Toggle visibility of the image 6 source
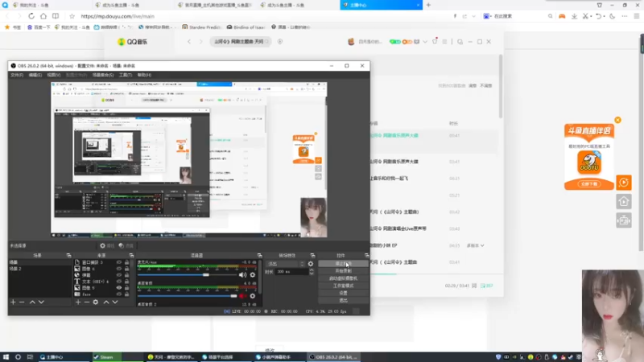The image size is (644, 362). click(118, 269)
